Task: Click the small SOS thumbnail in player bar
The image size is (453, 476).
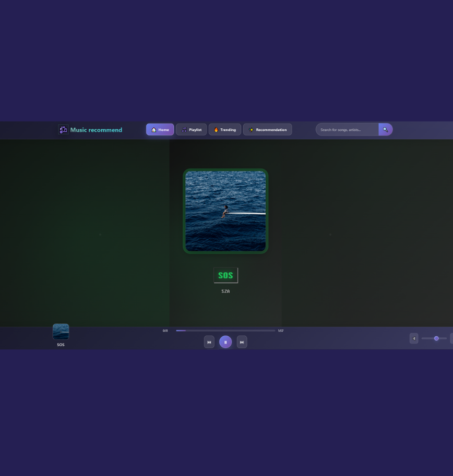Action: [x=61, y=332]
